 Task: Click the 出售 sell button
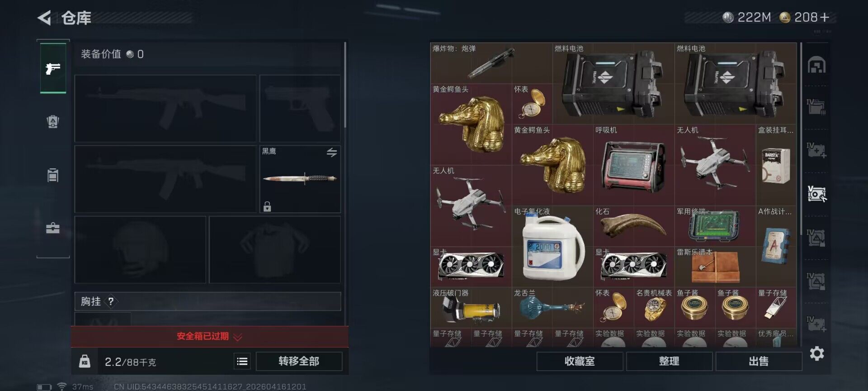coord(759,361)
